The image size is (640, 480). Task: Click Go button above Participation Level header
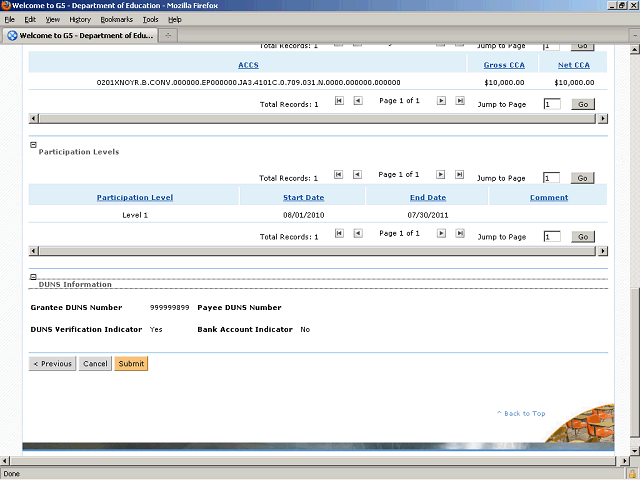tap(582, 178)
